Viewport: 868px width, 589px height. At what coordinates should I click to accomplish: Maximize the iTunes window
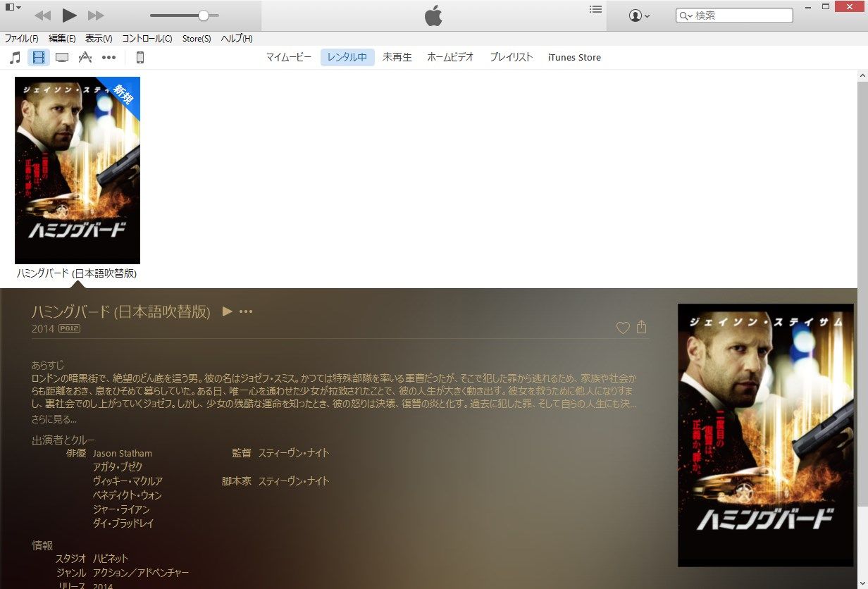pyautogui.click(x=826, y=6)
